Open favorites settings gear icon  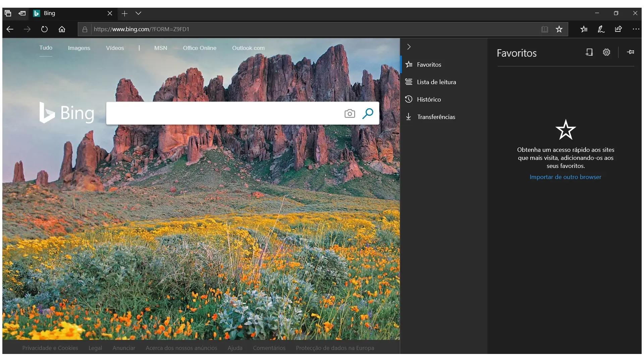click(606, 52)
